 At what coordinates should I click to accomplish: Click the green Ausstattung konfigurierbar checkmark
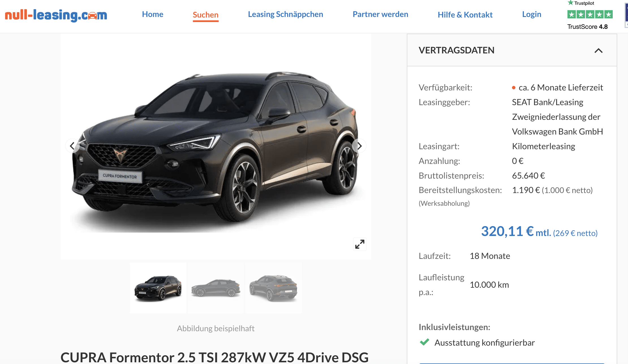425,342
